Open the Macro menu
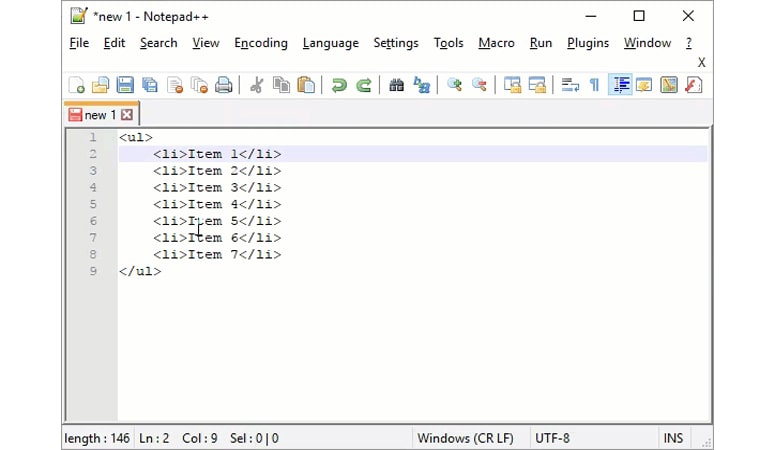Screen dimensions: 768x450 pyautogui.click(x=496, y=43)
